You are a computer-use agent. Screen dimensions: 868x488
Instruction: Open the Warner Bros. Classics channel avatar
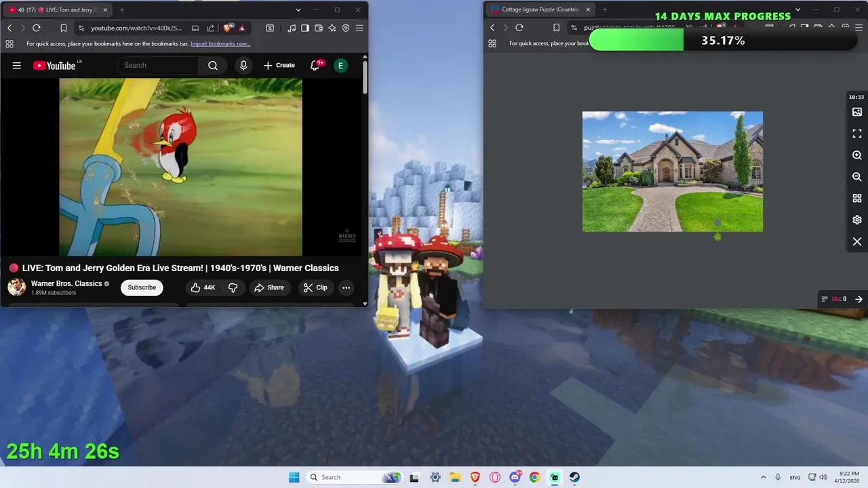[16, 287]
